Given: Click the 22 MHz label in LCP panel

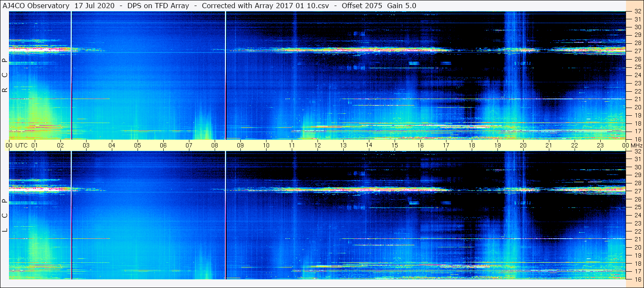Looking at the screenshot, I should pyautogui.click(x=638, y=231).
